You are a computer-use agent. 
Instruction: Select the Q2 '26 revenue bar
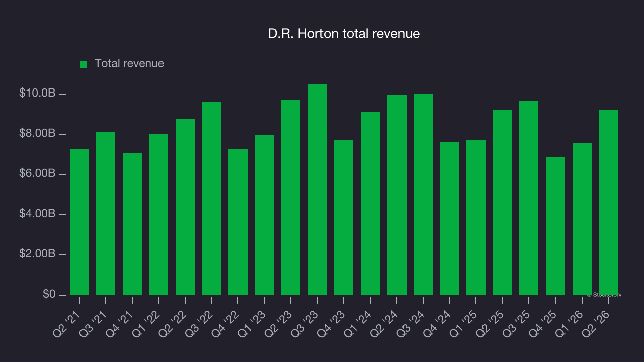[608, 202]
